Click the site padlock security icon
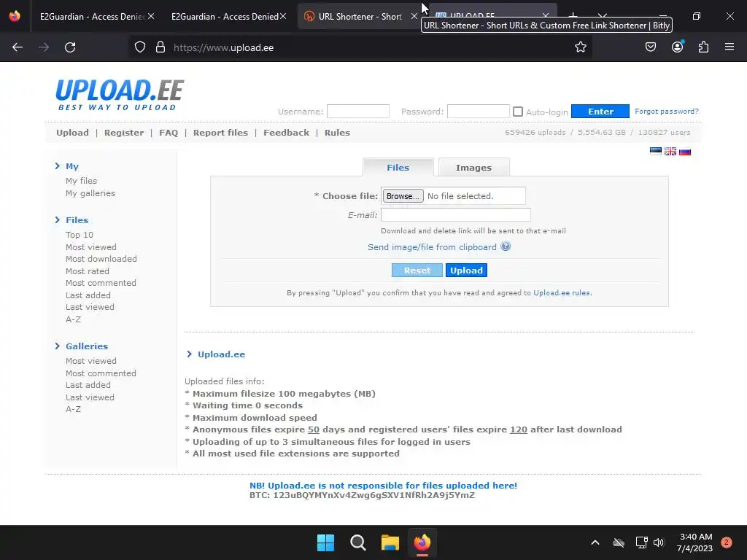 click(160, 47)
